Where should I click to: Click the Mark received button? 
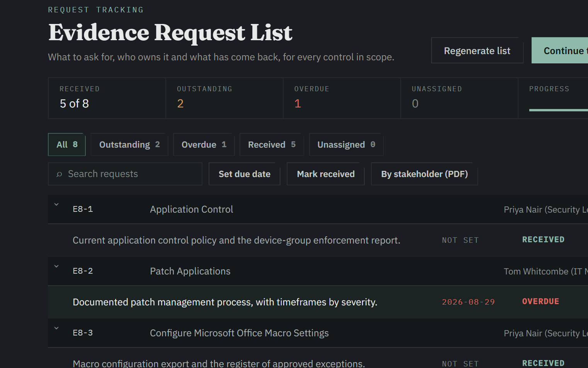(x=326, y=174)
